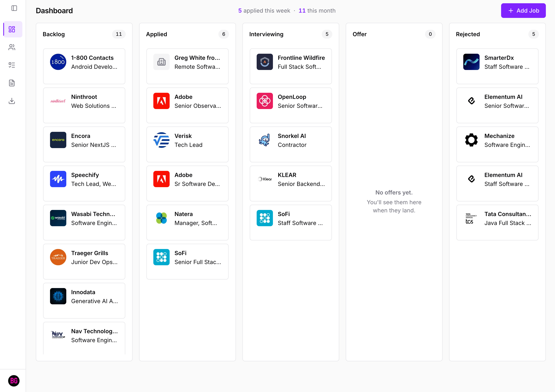Open the BG user avatar
Image resolution: width=555 pixels, height=392 pixels.
coord(14,381)
